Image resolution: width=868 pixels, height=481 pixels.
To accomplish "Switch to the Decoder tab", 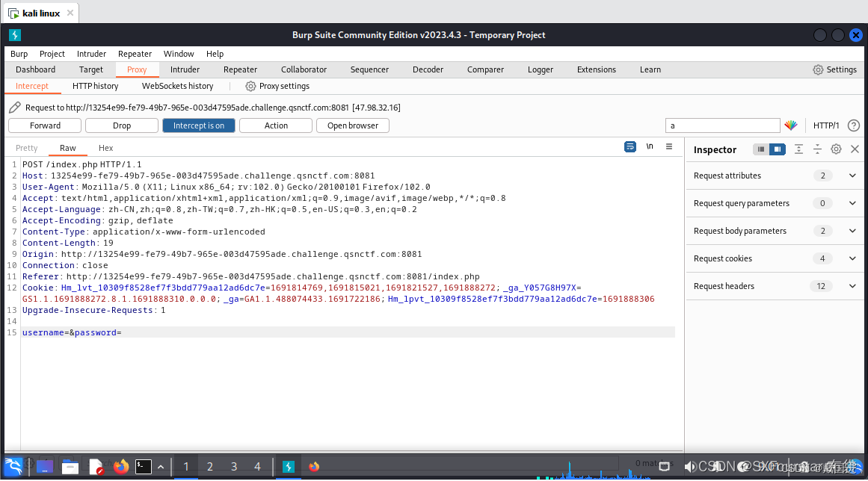I will pos(428,69).
